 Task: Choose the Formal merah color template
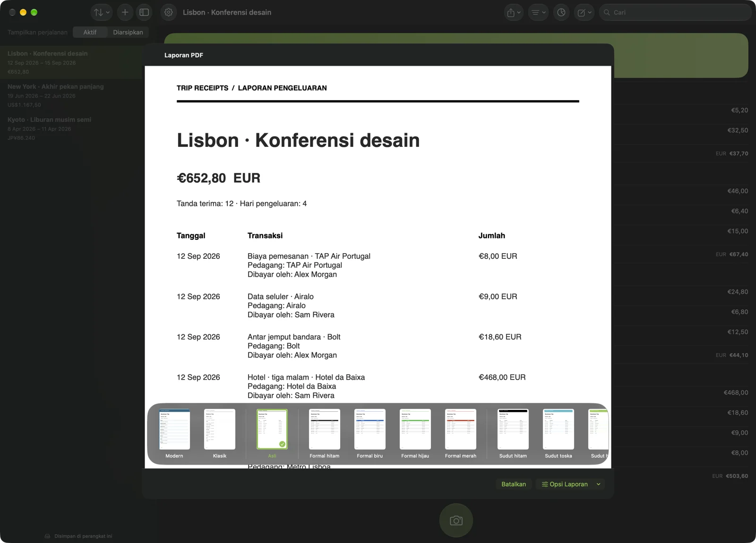pos(461,433)
